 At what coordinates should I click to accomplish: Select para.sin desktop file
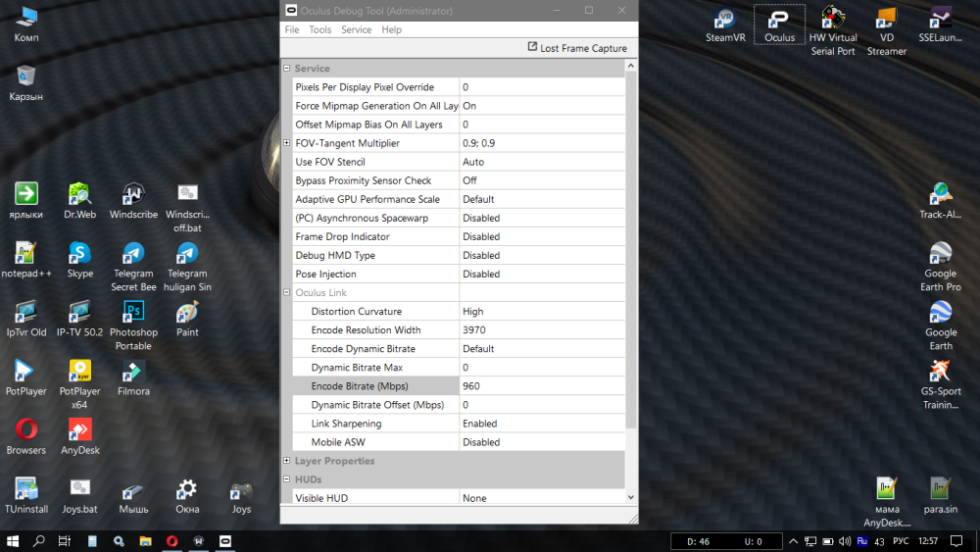tap(940, 496)
